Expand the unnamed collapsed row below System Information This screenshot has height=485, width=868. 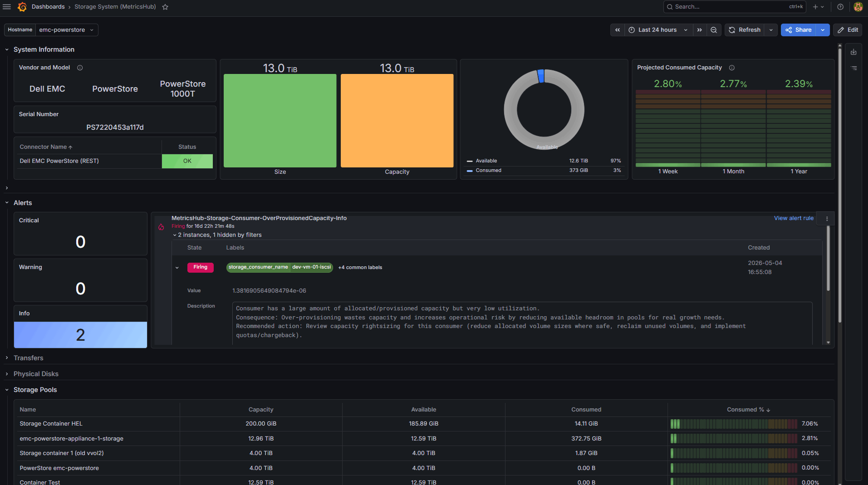point(7,188)
